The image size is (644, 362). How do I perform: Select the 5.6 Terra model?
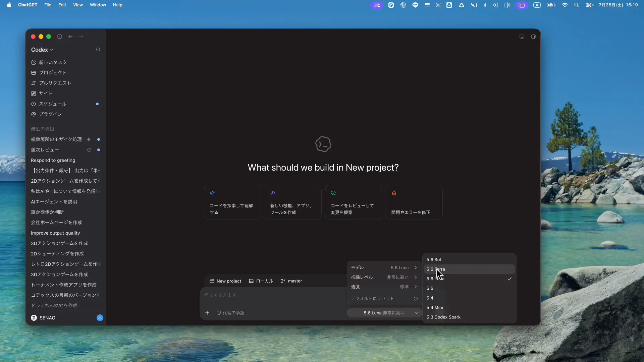(x=469, y=269)
